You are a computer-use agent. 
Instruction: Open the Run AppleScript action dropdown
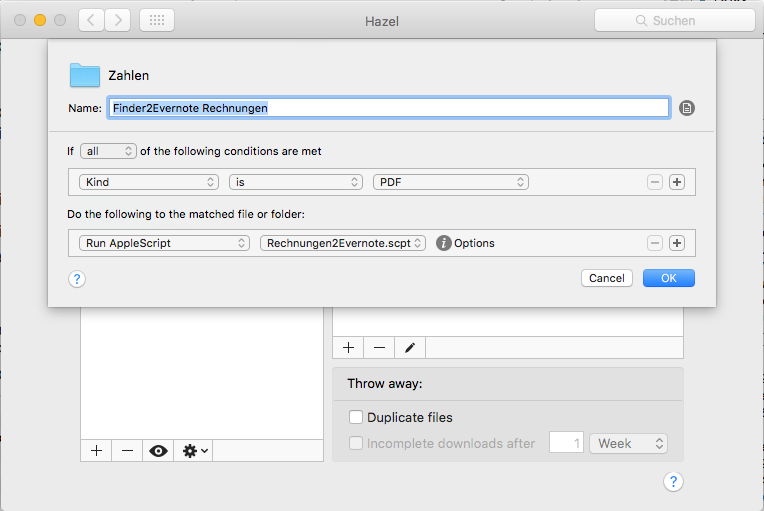click(165, 243)
